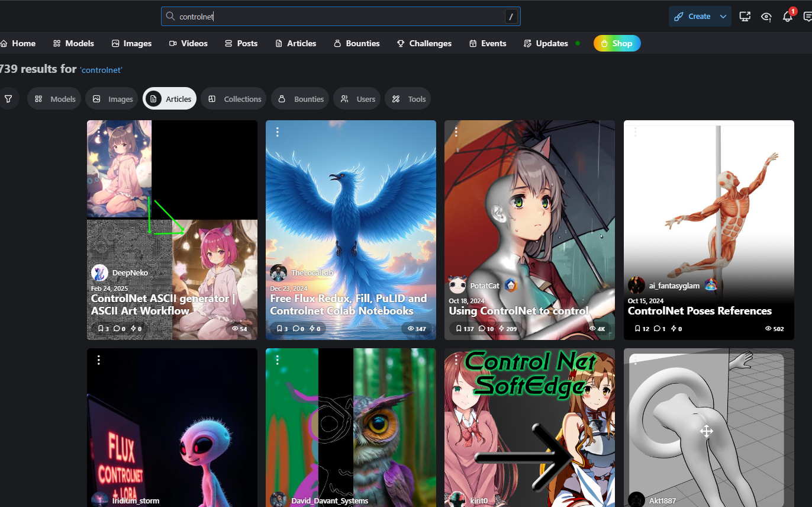812x507 pixels.
Task: Click TheLocalLab's avatar icon
Action: tap(278, 273)
